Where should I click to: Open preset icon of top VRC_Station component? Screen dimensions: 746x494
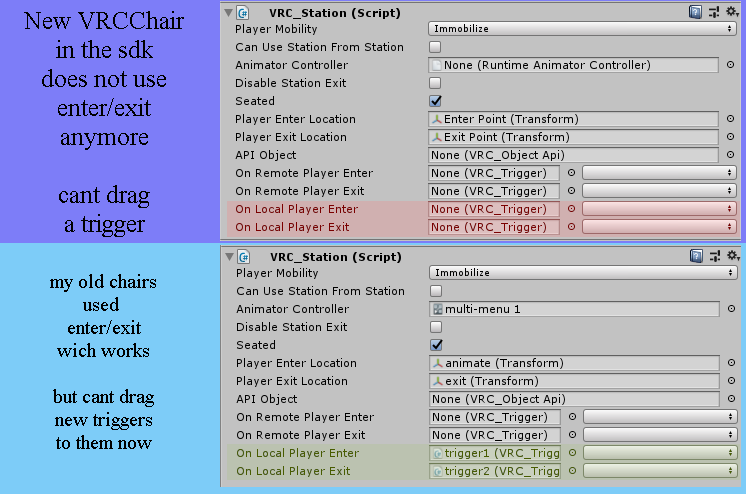pyautogui.click(x=714, y=12)
